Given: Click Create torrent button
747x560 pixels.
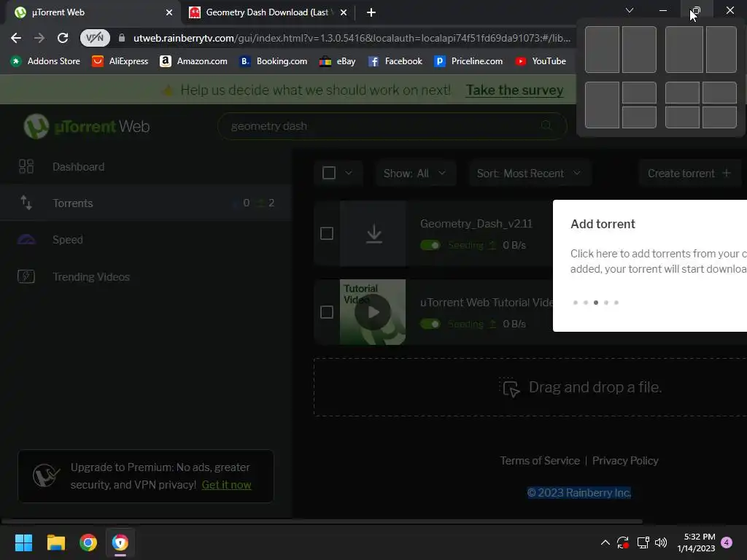Looking at the screenshot, I should 689,174.
